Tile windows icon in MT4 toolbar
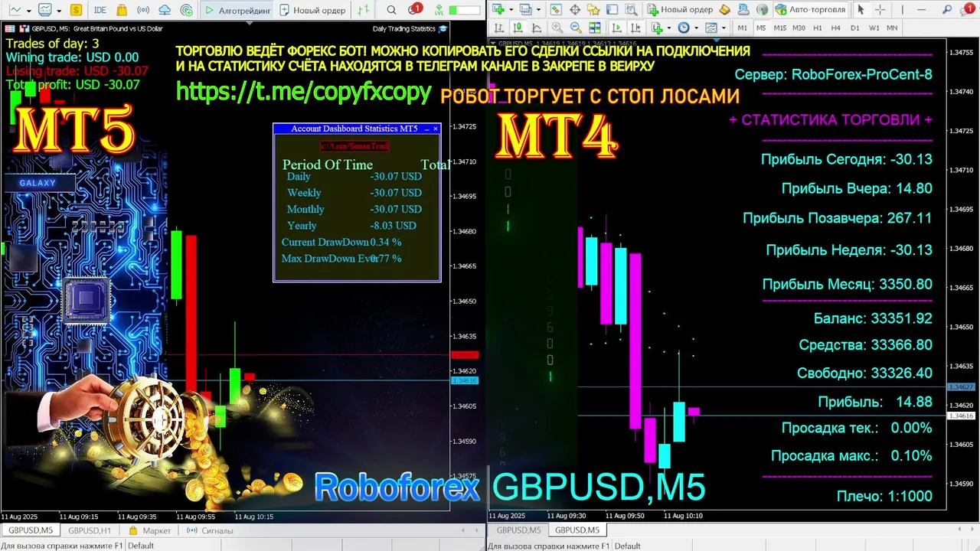Image resolution: width=980 pixels, height=551 pixels. tap(595, 28)
